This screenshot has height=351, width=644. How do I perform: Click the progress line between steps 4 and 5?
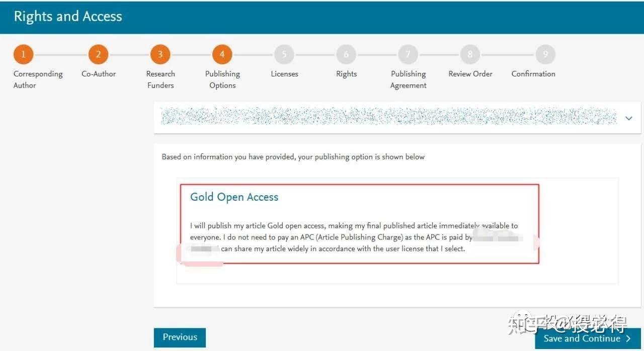click(253, 54)
